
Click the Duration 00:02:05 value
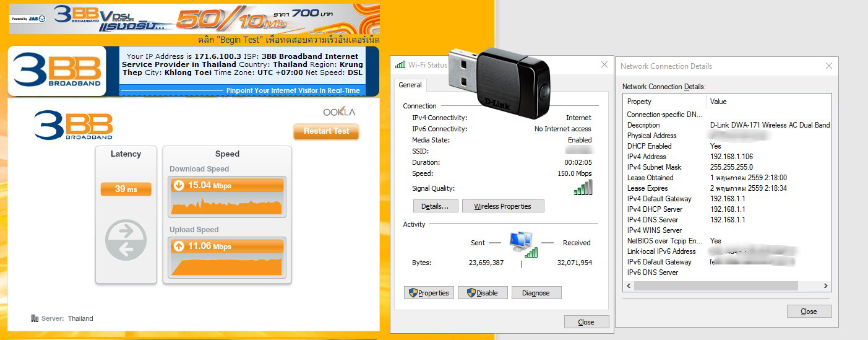pyautogui.click(x=578, y=162)
